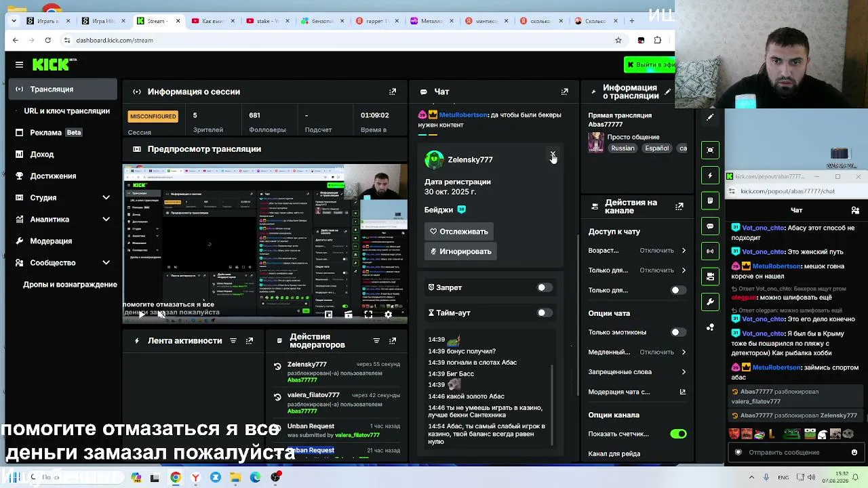
Task: Select the Español language tag
Action: (x=656, y=148)
